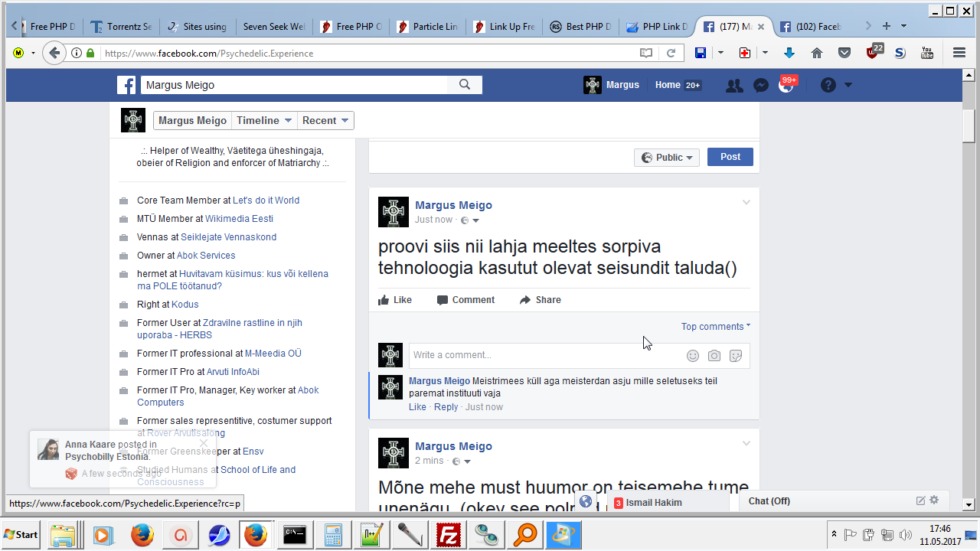This screenshot has height=551, width=980.
Task: Click the blue Post button
Action: coord(730,157)
